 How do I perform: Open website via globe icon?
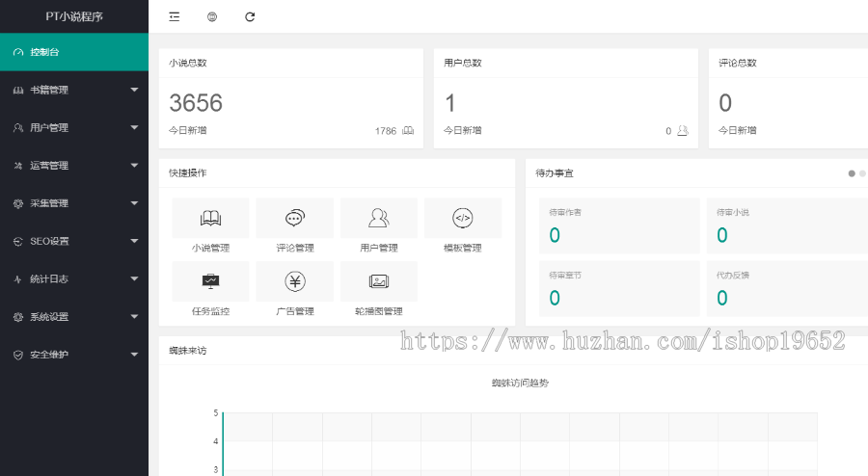(x=212, y=16)
